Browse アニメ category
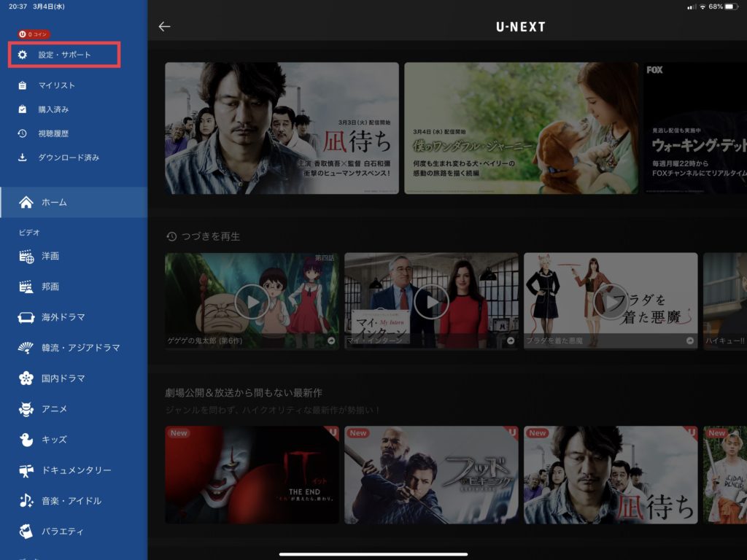The height and width of the screenshot is (560, 747). 54,409
